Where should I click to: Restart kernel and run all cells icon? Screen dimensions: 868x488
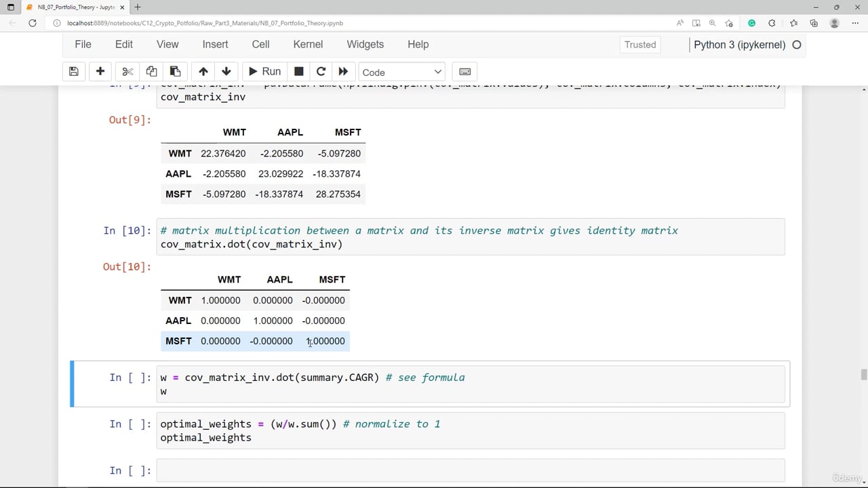pyautogui.click(x=343, y=72)
